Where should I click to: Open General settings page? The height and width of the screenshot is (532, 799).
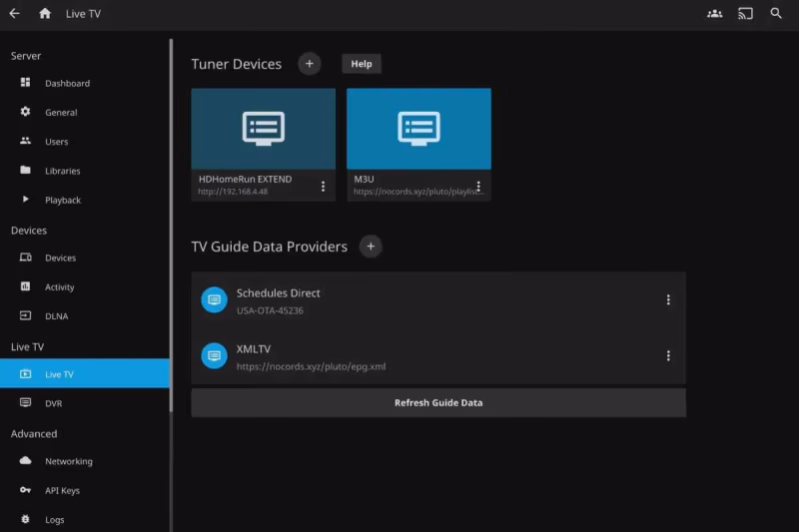(85, 112)
